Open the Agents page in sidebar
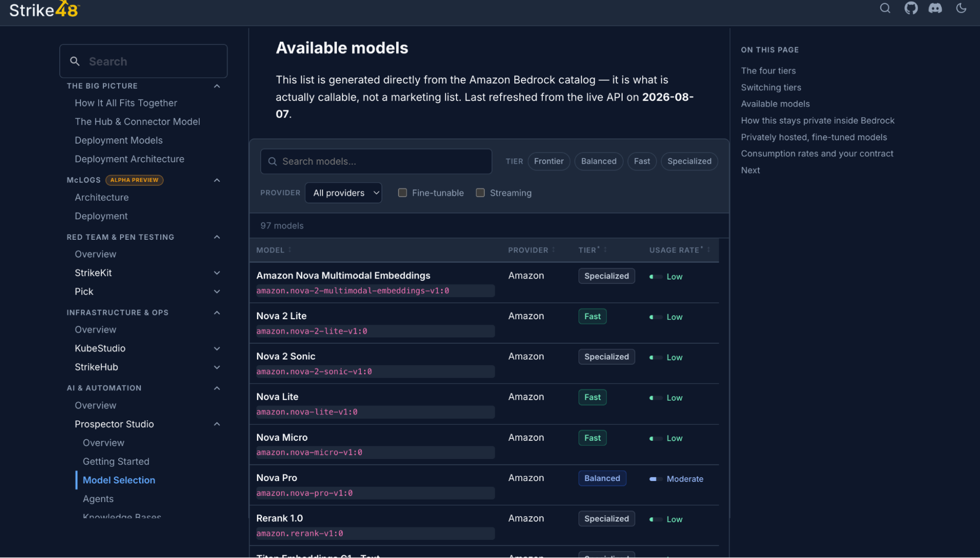980x558 pixels. pyautogui.click(x=98, y=499)
